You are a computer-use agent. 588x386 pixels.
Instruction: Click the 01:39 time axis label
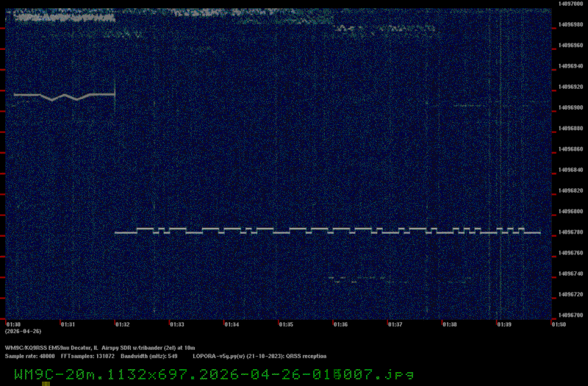click(x=504, y=324)
